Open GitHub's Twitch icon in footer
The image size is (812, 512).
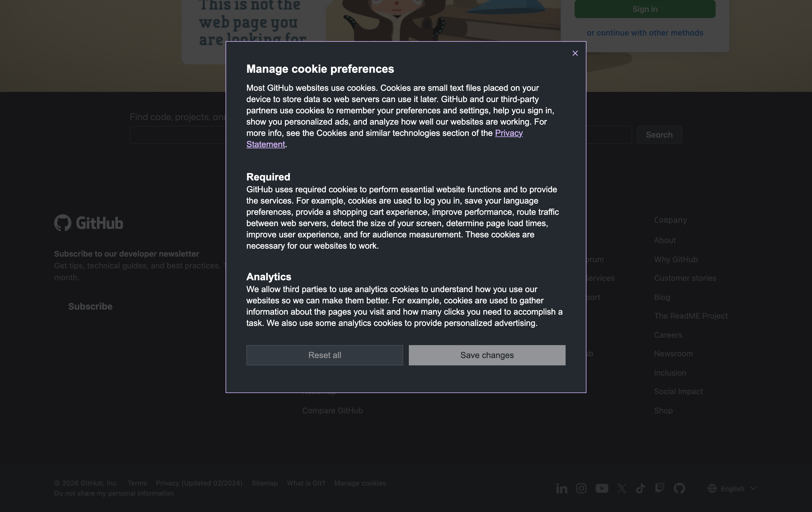[x=659, y=488]
